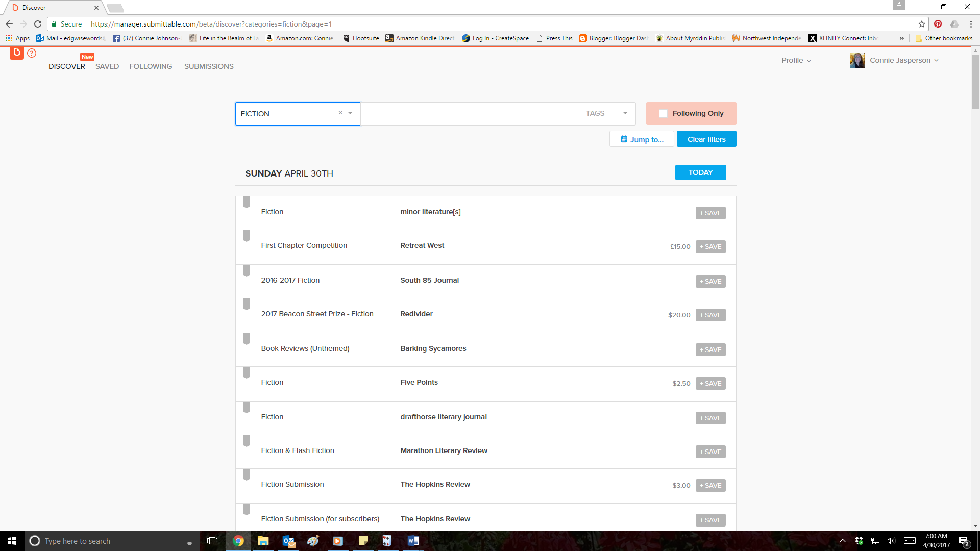Open Word from the Windows taskbar

(x=413, y=541)
